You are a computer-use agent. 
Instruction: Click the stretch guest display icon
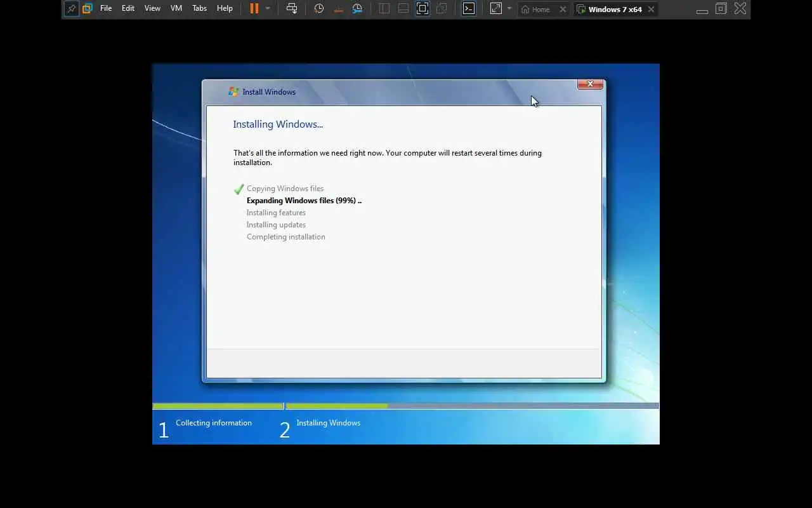tap(496, 9)
